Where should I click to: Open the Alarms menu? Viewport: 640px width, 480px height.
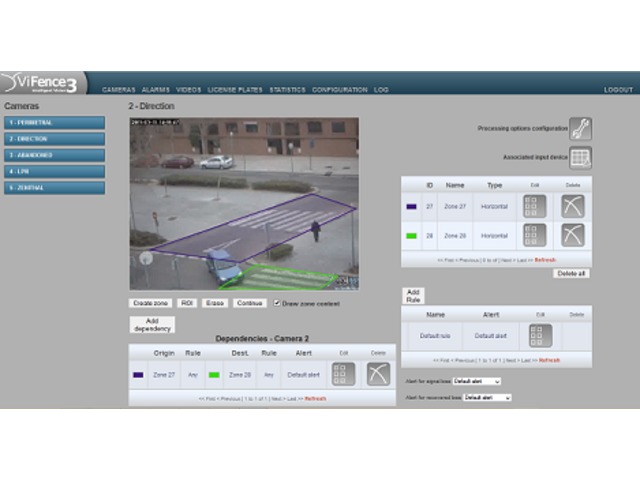click(155, 90)
